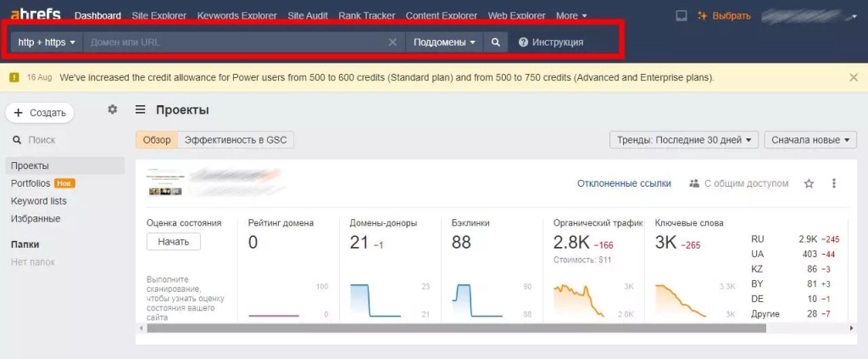
Task: Select Проекты in sidebar
Action: click(x=65, y=165)
